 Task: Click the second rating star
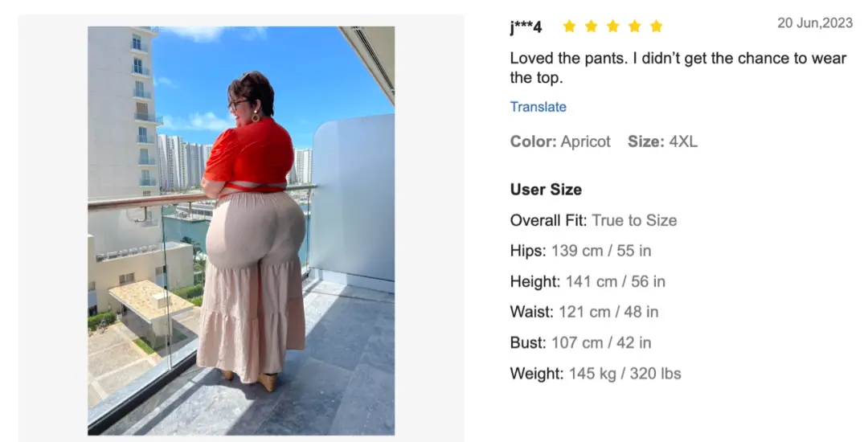[592, 26]
